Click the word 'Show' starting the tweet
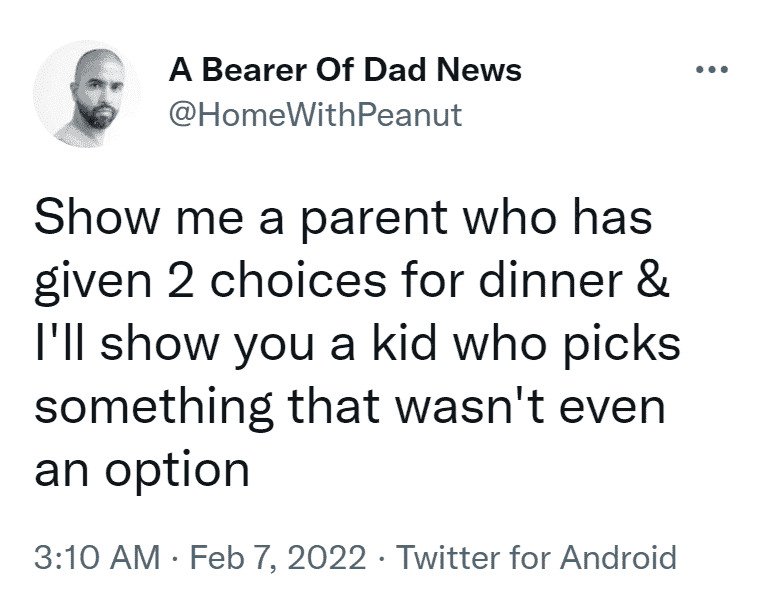761x612 pixels. pyautogui.click(x=97, y=217)
